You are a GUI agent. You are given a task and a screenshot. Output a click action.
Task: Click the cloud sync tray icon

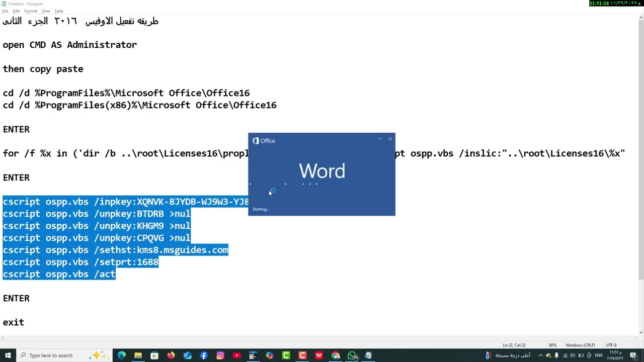(x=548, y=355)
